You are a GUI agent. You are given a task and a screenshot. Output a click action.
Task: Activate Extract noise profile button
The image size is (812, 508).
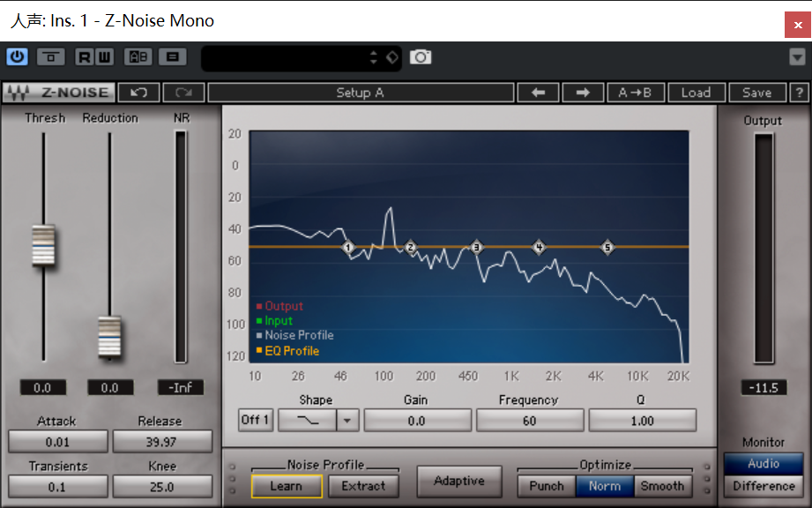(363, 486)
